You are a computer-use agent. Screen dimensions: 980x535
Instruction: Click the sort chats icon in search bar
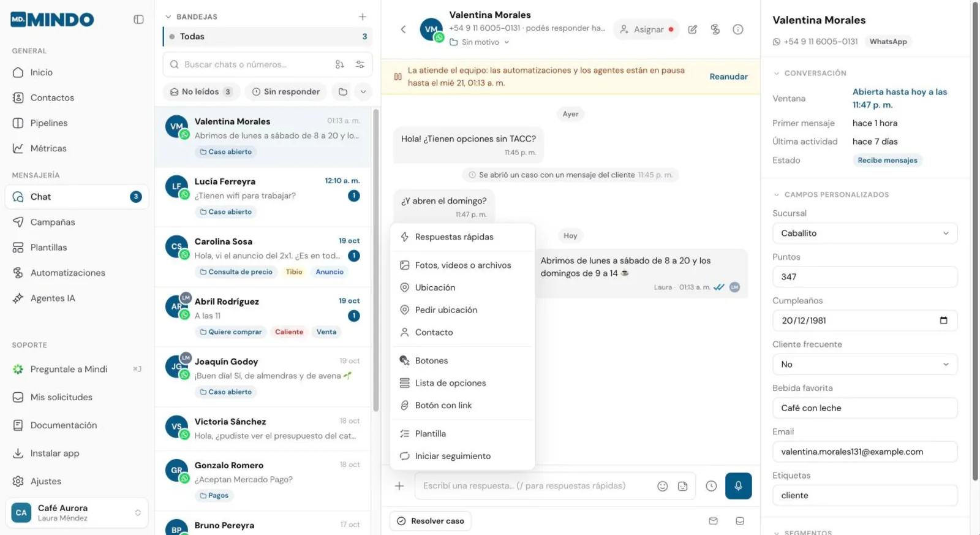click(x=340, y=64)
